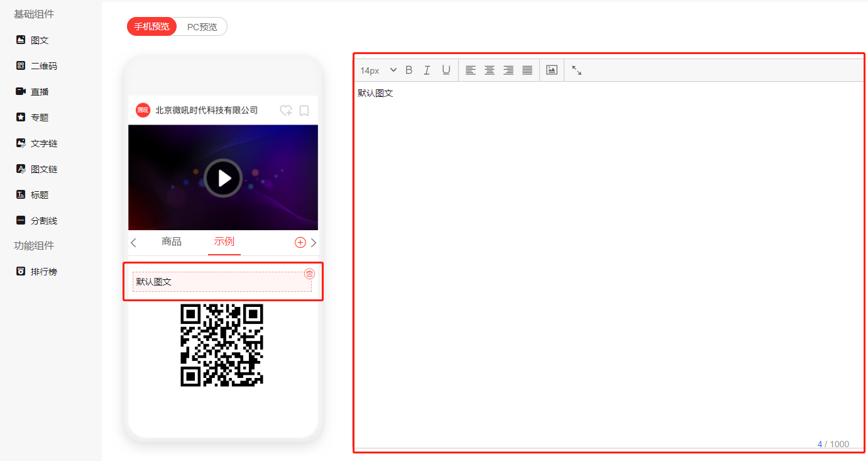
Task: Expand editor to fullscreen
Action: tap(576, 70)
